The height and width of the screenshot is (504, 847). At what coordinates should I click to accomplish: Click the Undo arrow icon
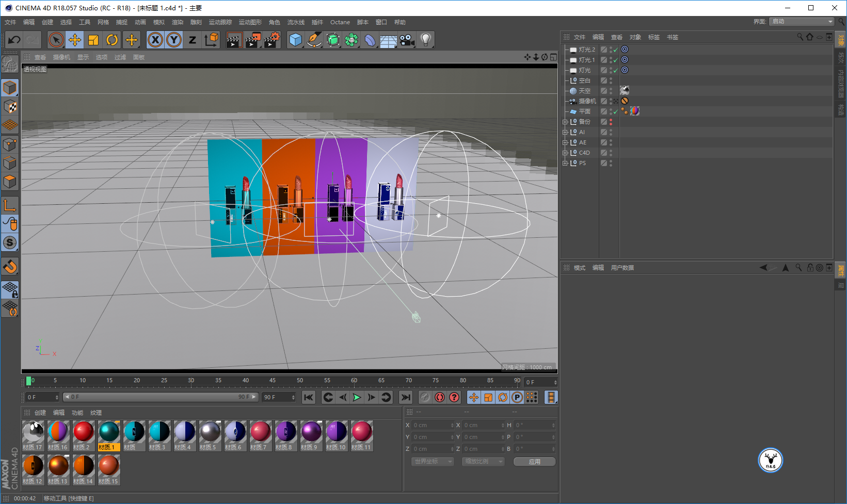14,40
